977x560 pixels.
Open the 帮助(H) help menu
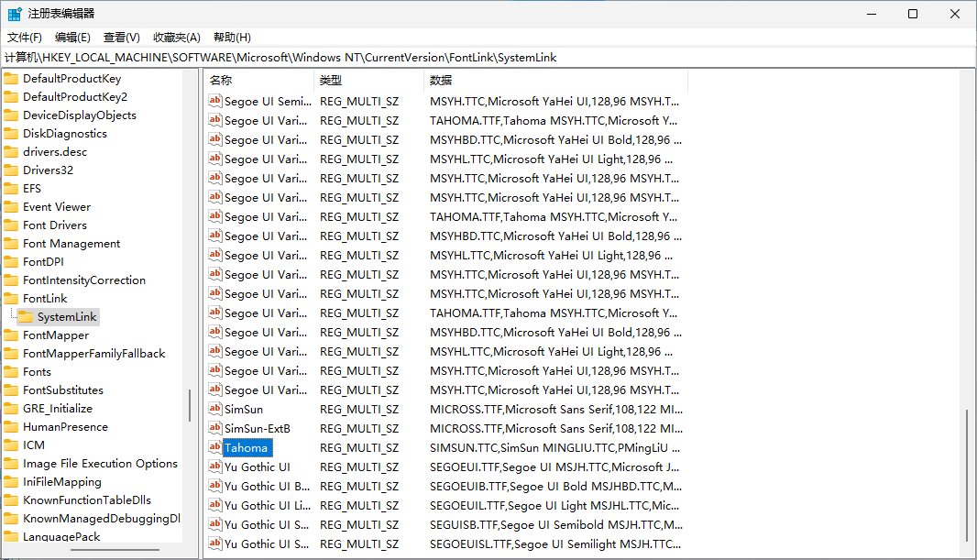(232, 38)
